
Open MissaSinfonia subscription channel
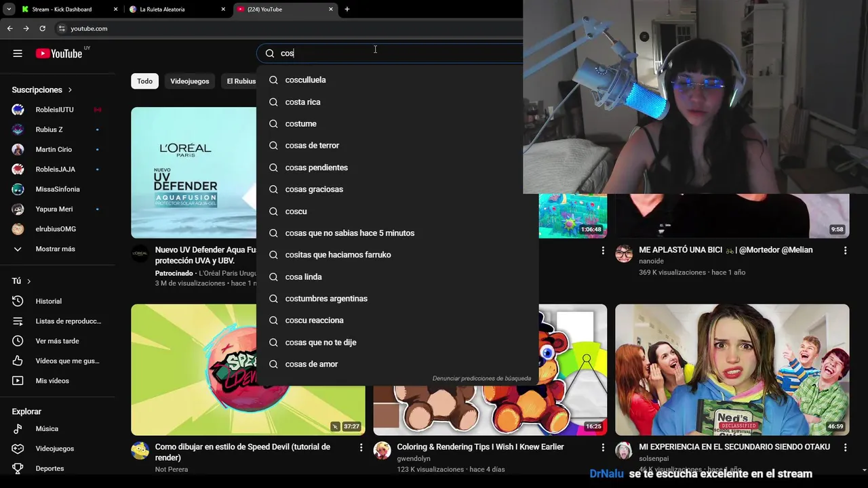point(57,189)
